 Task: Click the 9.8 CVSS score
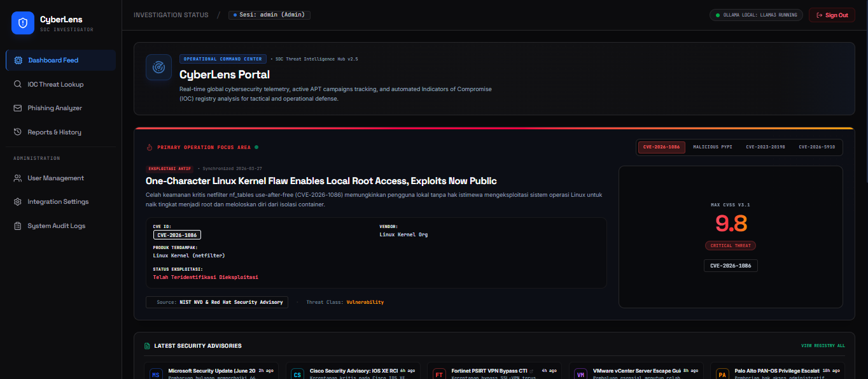[731, 224]
